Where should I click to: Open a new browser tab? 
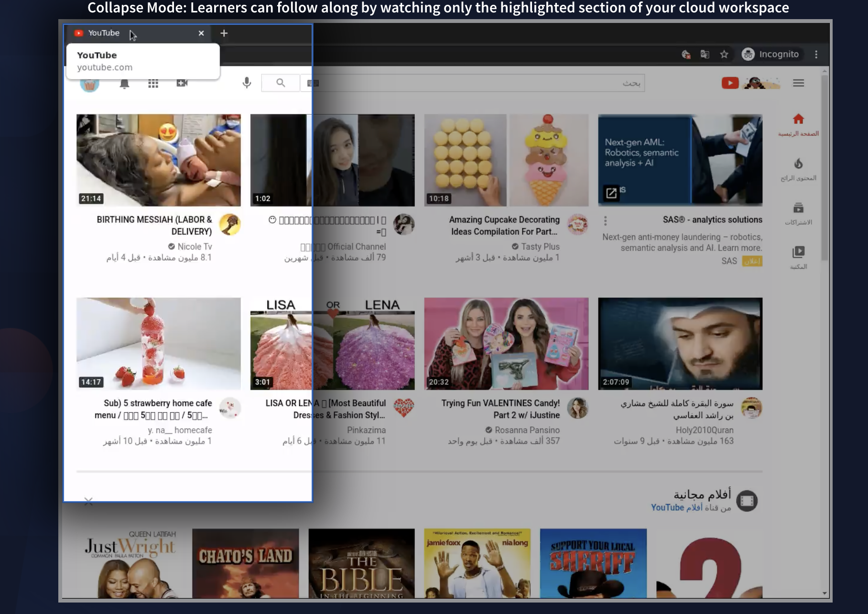tap(224, 33)
